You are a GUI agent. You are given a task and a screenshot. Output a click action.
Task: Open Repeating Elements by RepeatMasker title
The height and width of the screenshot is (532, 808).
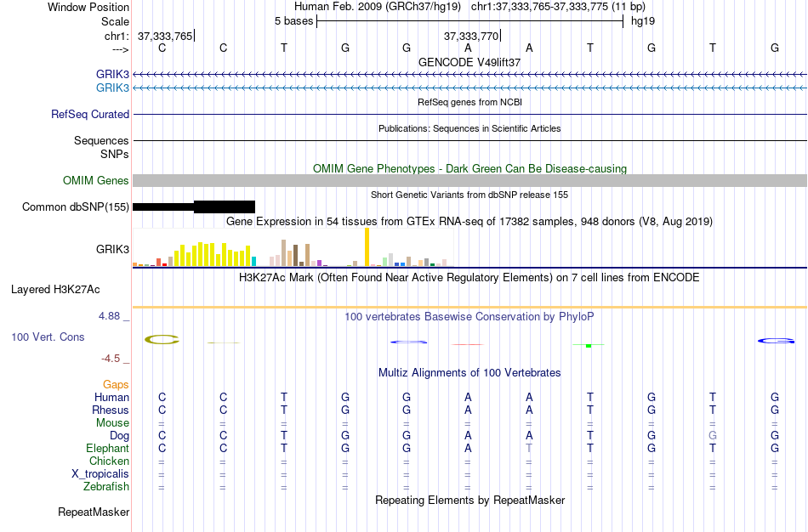point(469,500)
